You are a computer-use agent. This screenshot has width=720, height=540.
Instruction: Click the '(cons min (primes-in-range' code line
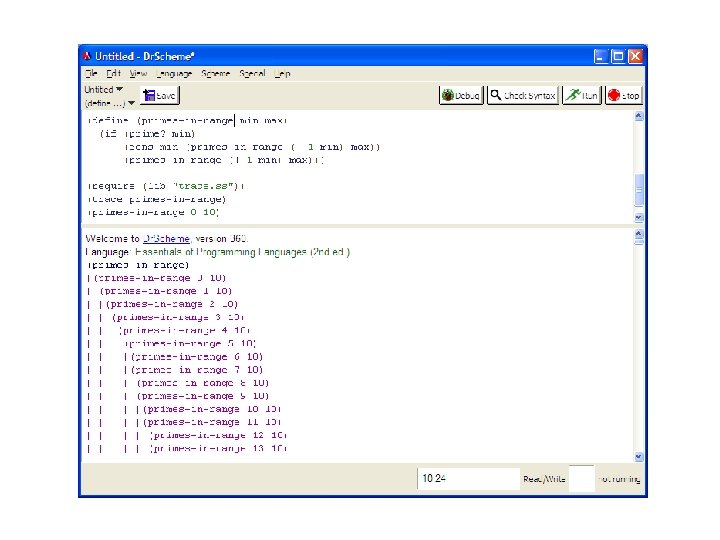coord(252,147)
